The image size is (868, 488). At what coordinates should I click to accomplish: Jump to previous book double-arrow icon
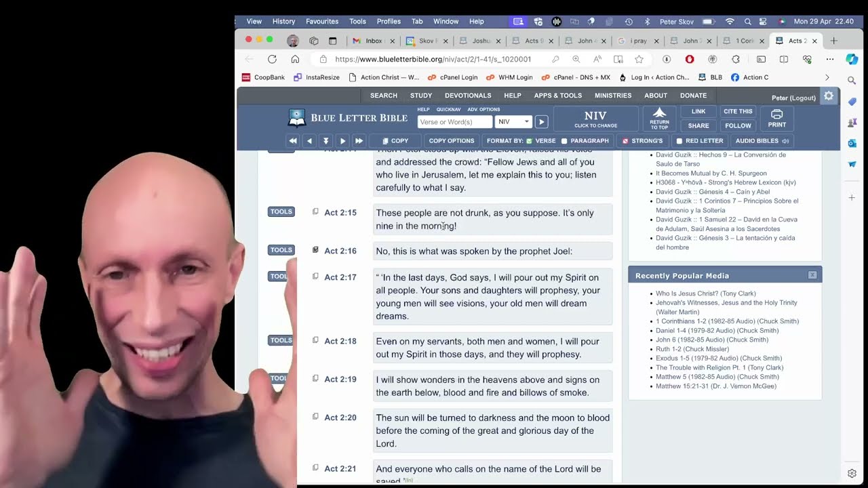(293, 141)
